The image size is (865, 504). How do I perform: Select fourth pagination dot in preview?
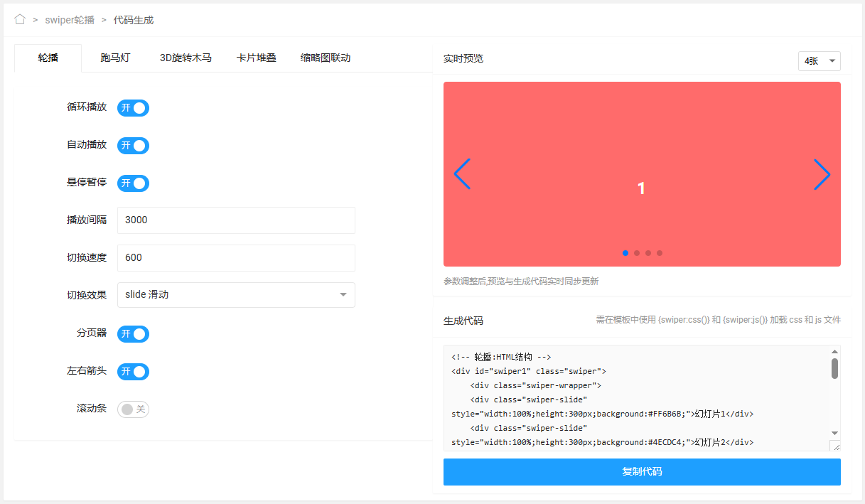(x=660, y=253)
